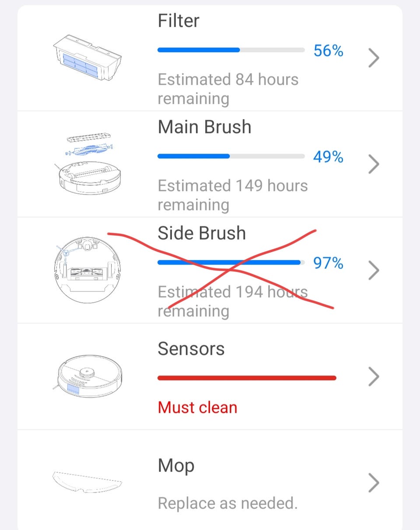Tap the Mop pad illustration icon
This screenshot has width=420, height=530.
(x=87, y=481)
